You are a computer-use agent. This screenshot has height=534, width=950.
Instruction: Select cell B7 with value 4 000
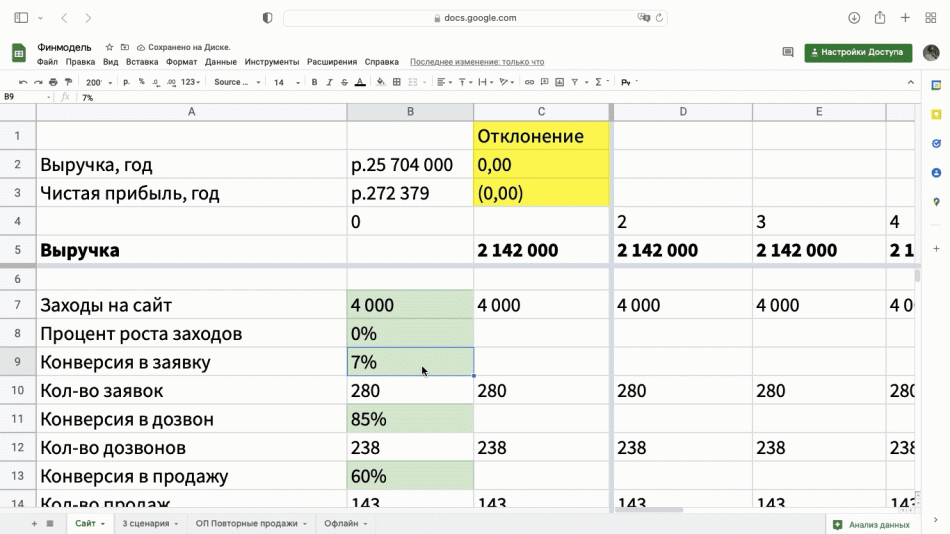pyautogui.click(x=410, y=305)
